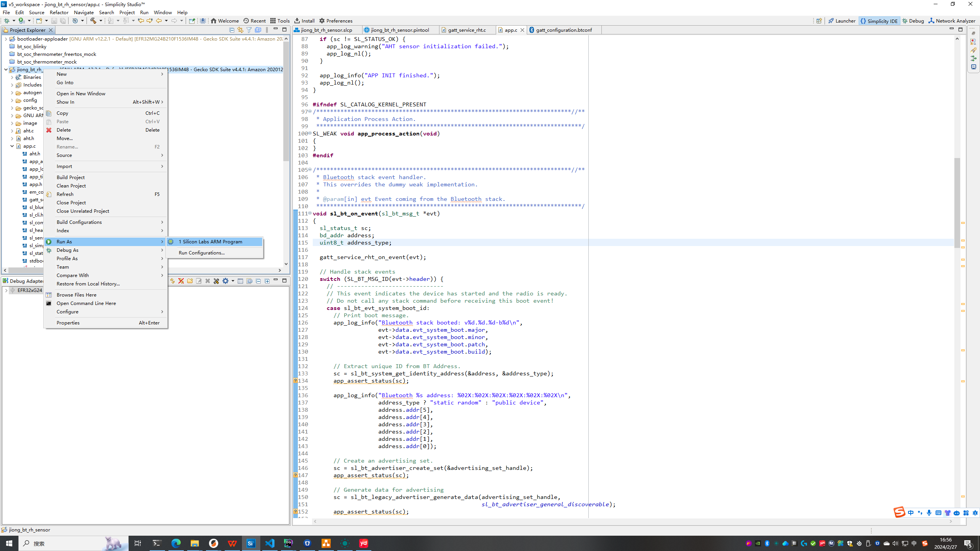
Task: Collapse the jiong_bt_rh_sensor project tree
Action: (6, 69)
